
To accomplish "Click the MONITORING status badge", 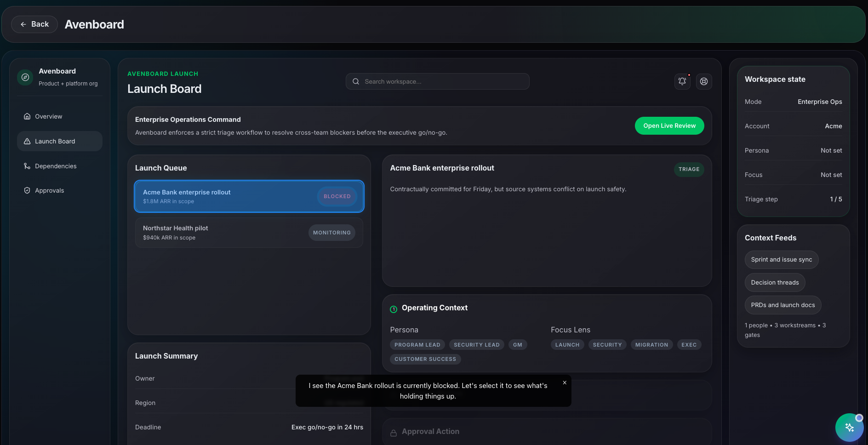I will tap(332, 233).
